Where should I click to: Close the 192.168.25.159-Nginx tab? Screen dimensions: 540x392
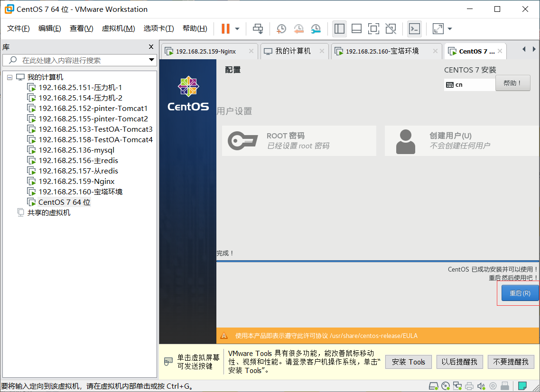pyautogui.click(x=251, y=51)
